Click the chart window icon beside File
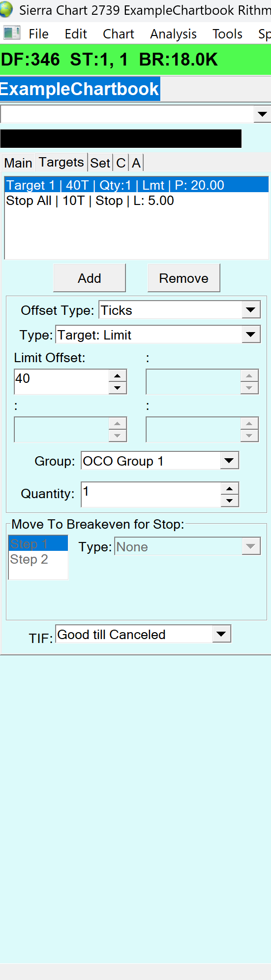 point(12,33)
